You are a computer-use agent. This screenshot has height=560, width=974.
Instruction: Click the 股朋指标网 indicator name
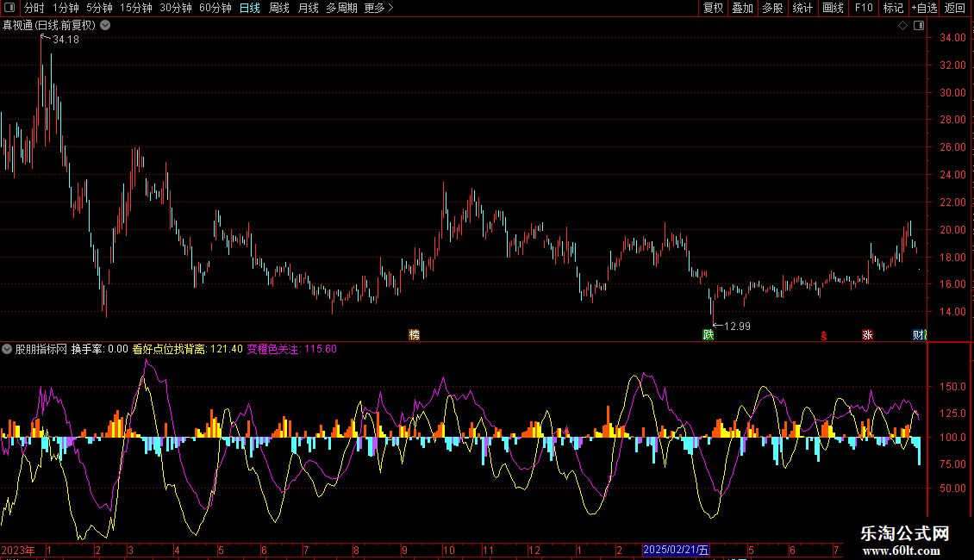(41, 349)
